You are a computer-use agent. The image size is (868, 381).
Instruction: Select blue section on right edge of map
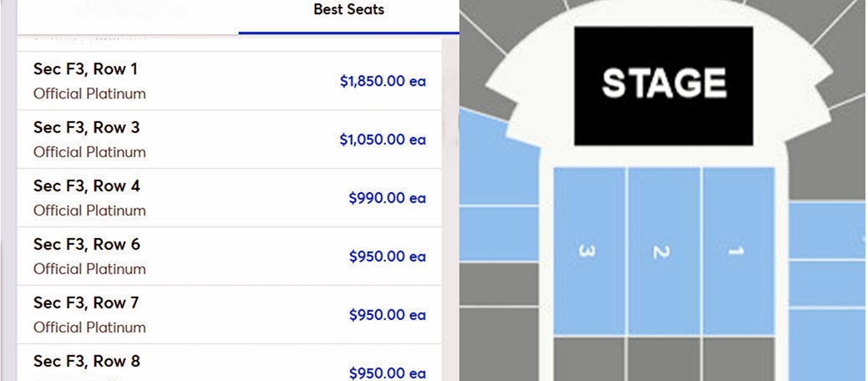tap(828, 230)
